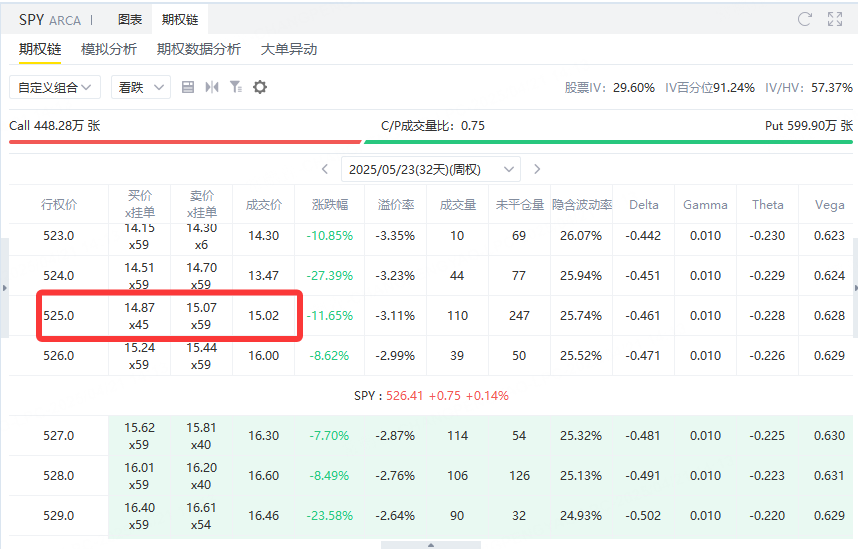Viewport: 858px width, 549px height.
Task: Click Call 448.28万 张 label
Action: [x=55, y=126]
